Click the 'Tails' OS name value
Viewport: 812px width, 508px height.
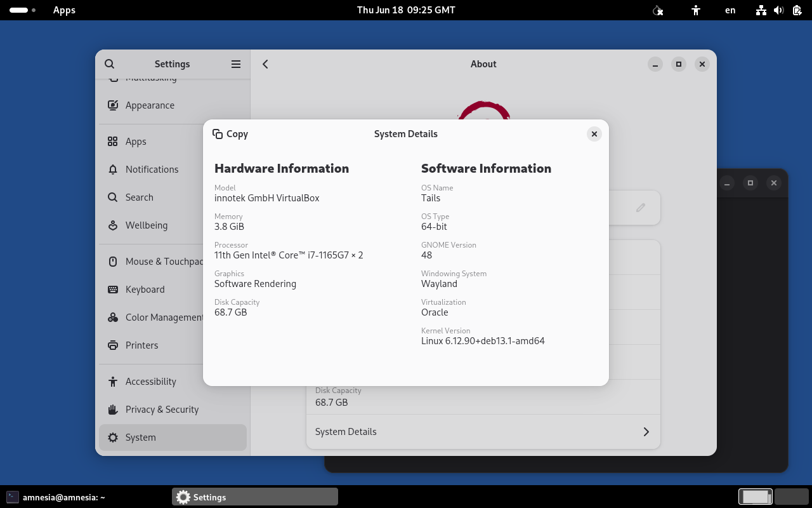[431, 198]
